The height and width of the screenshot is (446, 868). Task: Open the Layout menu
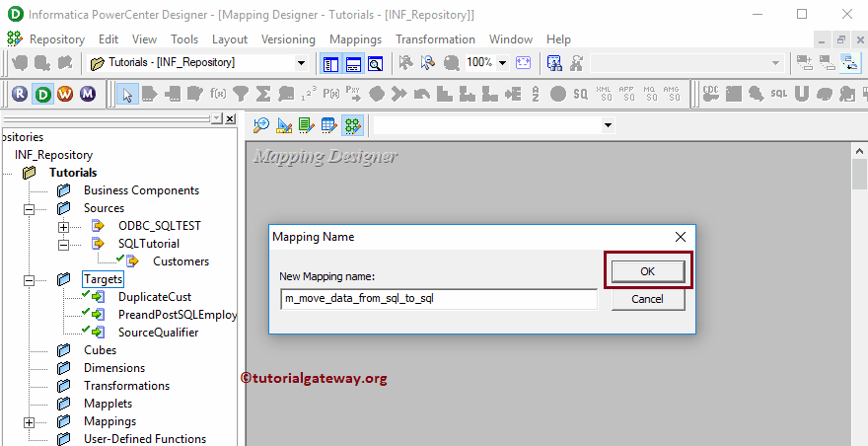point(230,39)
